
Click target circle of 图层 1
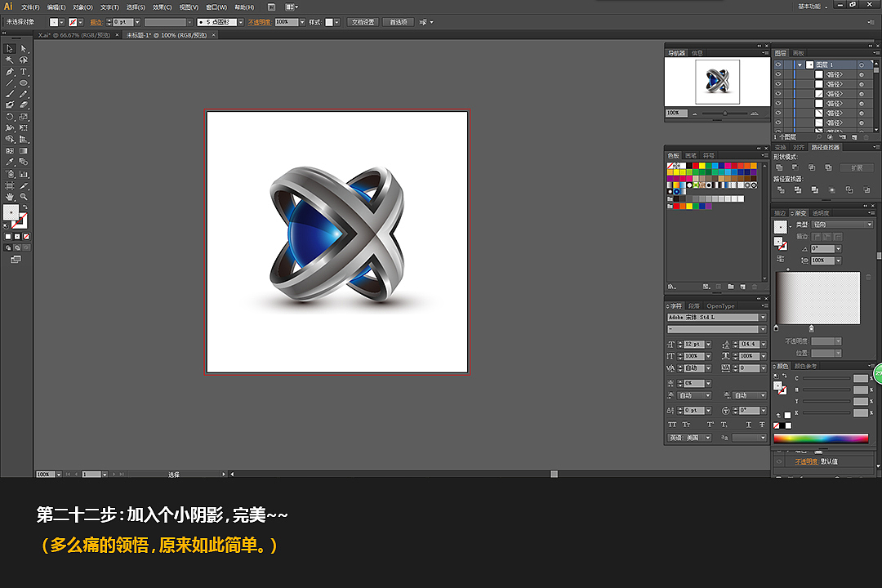coord(862,65)
